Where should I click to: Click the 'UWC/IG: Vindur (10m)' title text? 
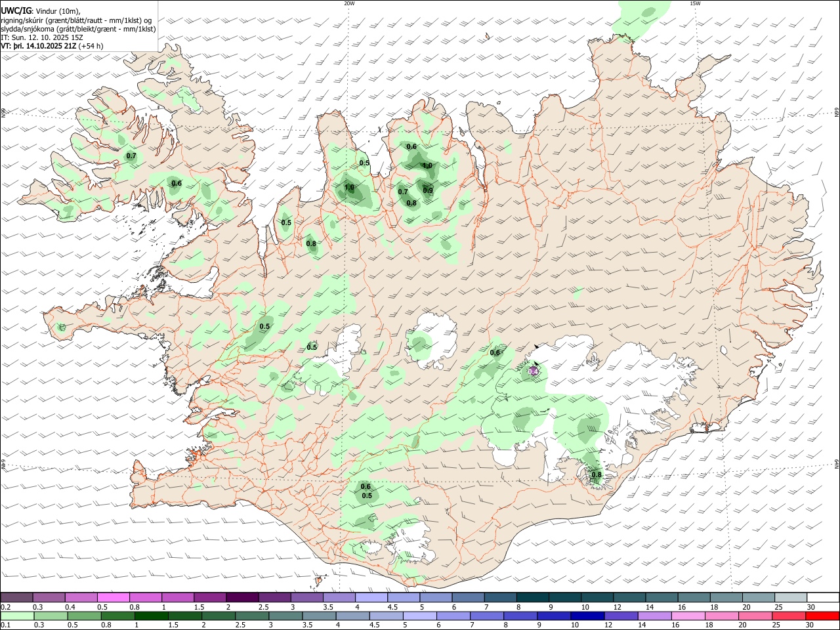pyautogui.click(x=41, y=11)
